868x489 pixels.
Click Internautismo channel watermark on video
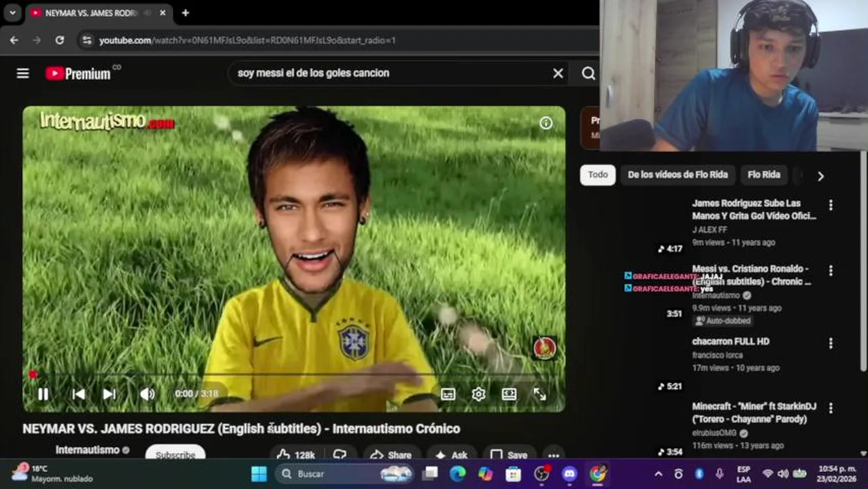coord(545,348)
